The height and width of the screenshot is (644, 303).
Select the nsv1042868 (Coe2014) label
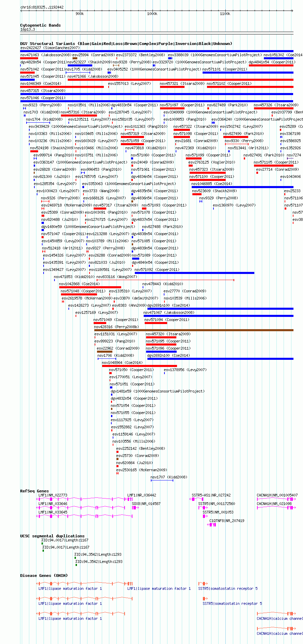point(79,284)
